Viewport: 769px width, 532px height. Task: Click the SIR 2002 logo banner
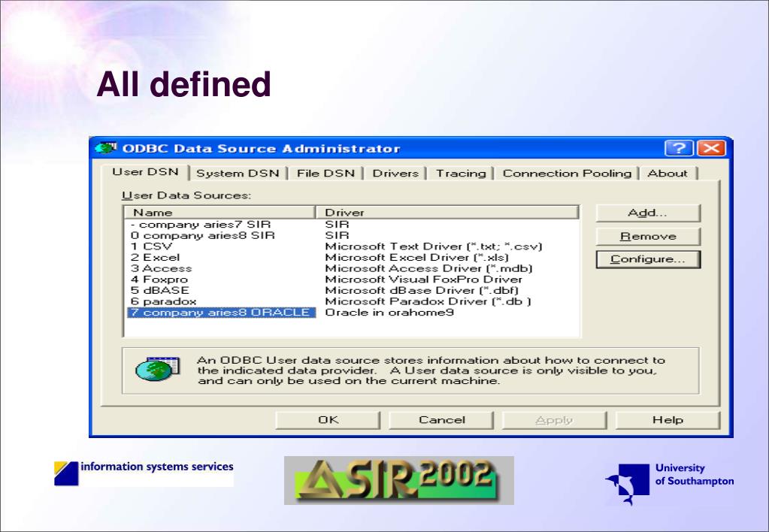pyautogui.click(x=398, y=480)
